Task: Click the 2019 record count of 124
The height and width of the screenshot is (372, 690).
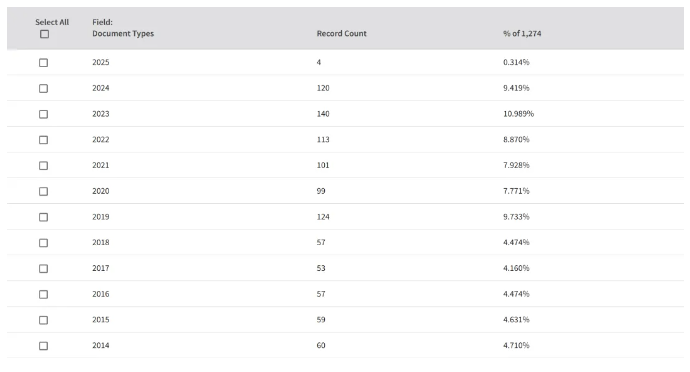Action: (323, 217)
